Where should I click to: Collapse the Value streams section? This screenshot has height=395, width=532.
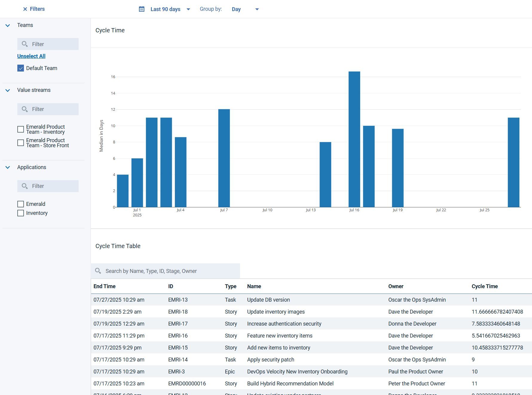point(8,90)
